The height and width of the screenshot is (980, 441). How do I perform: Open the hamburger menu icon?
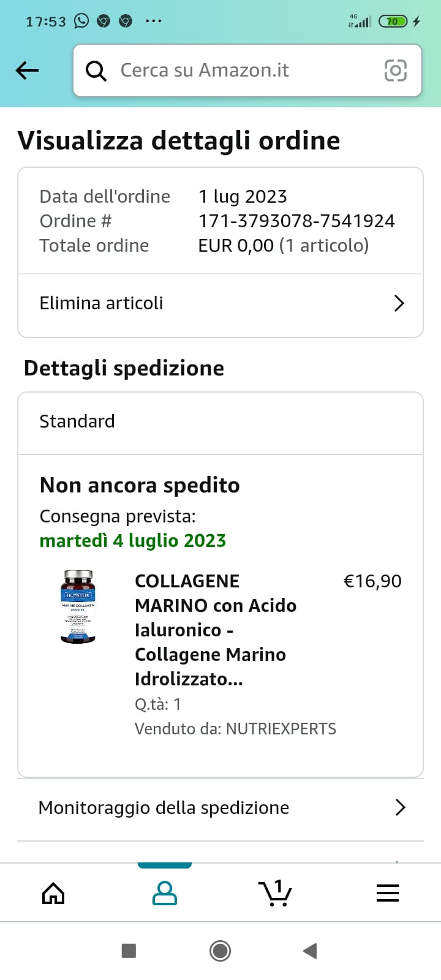[387, 893]
